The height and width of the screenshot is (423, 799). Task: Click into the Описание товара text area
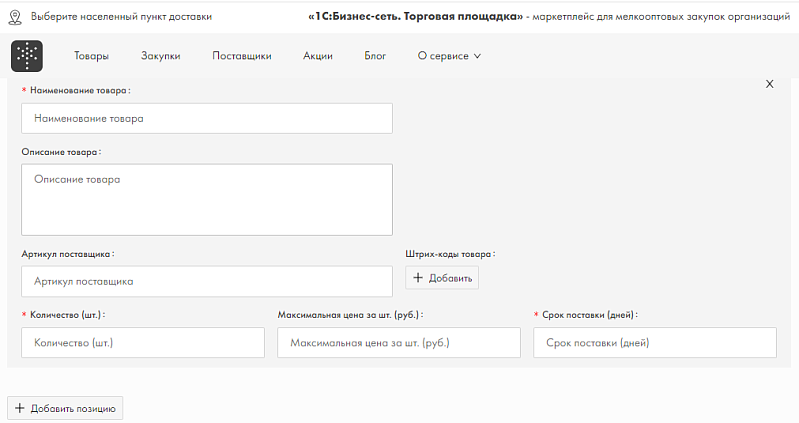207,200
